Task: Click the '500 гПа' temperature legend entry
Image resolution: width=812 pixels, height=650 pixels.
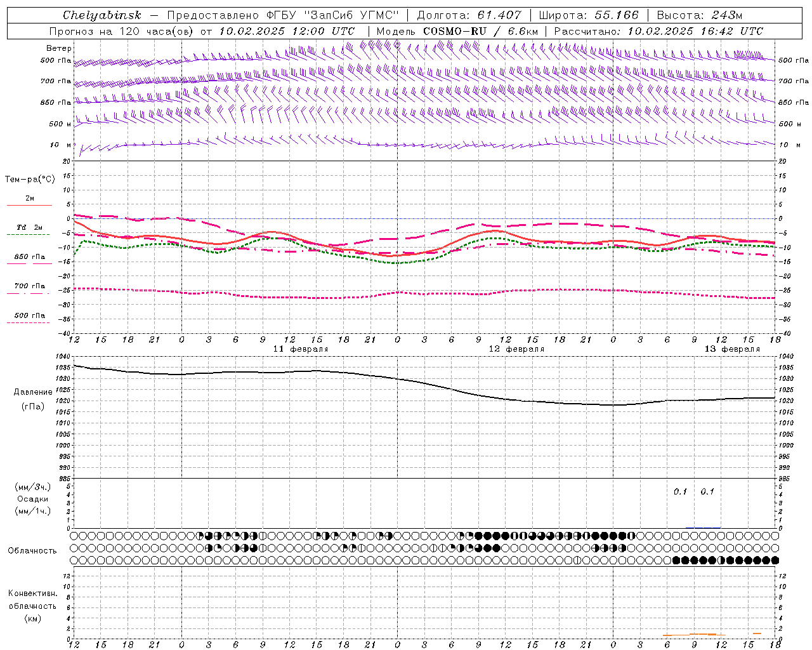Action: (x=30, y=315)
